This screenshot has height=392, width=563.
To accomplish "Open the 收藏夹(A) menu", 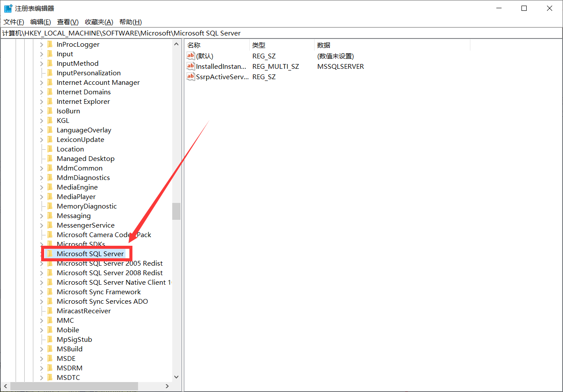I will coord(99,22).
